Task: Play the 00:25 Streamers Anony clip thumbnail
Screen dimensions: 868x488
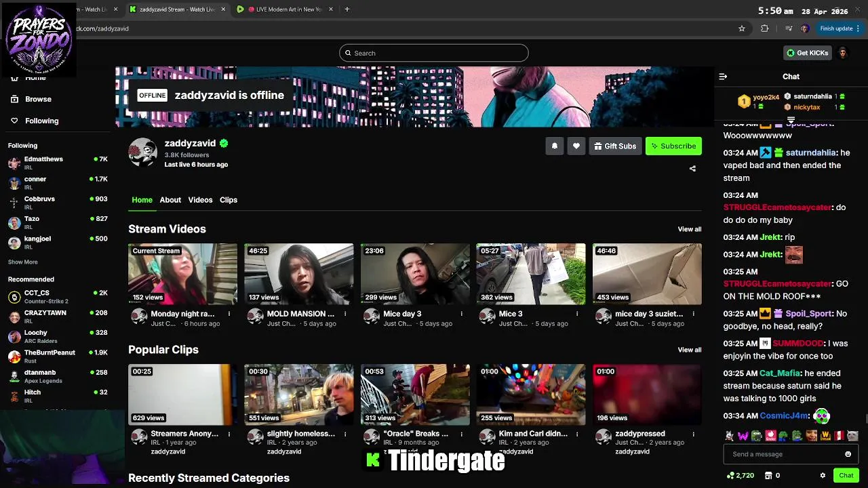Action: (183, 394)
